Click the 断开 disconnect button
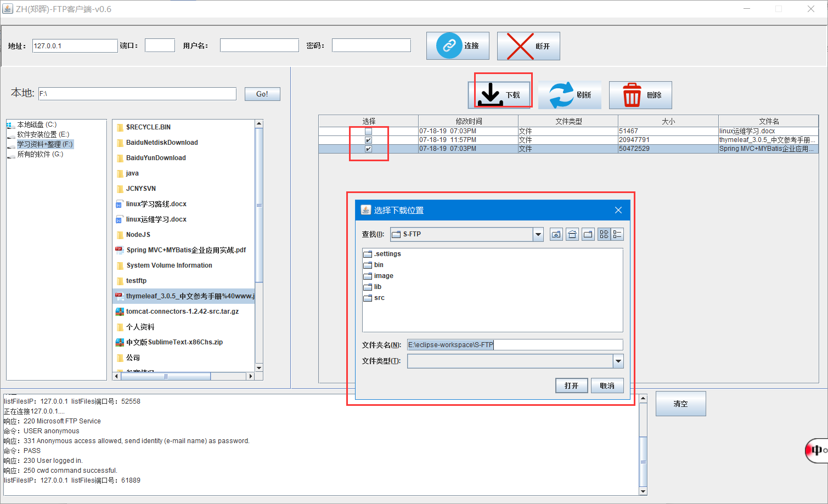Screen dimensions: 828x504 528,46
